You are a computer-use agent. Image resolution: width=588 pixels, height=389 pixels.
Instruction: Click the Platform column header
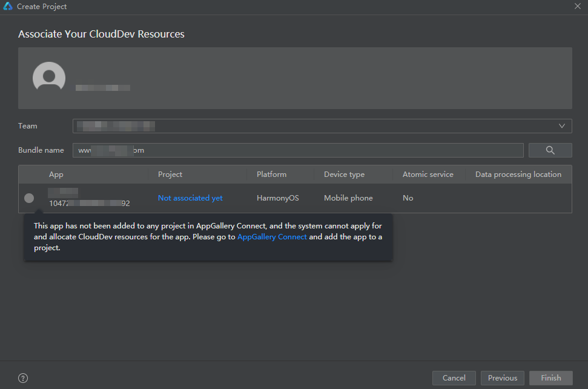click(x=271, y=175)
